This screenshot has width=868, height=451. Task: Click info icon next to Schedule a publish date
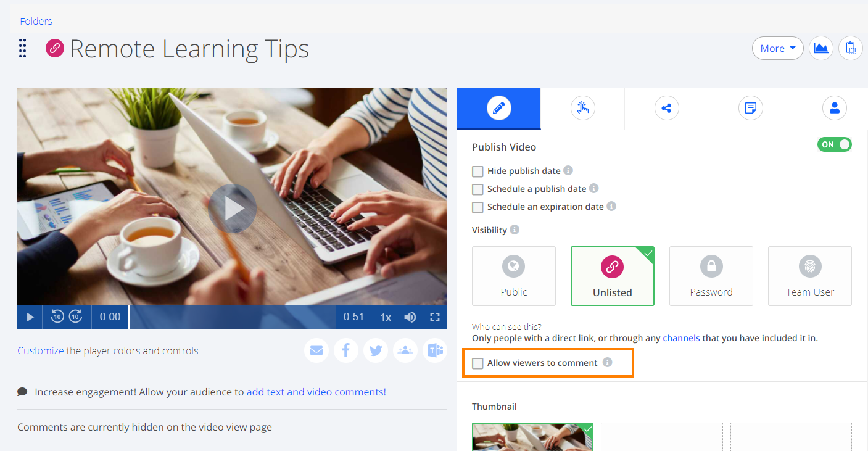click(593, 188)
